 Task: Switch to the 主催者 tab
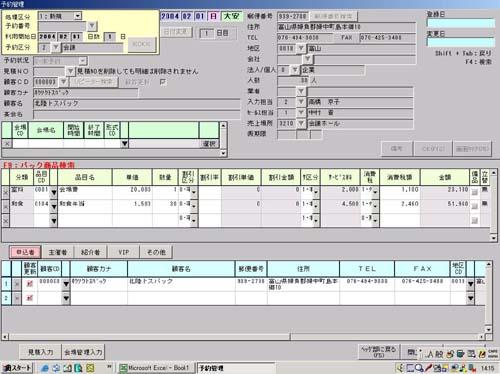coord(58,252)
